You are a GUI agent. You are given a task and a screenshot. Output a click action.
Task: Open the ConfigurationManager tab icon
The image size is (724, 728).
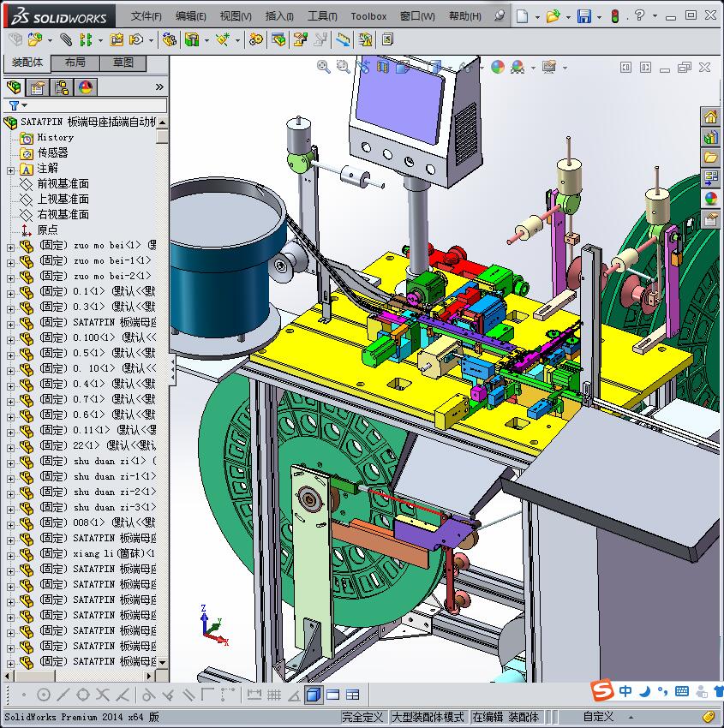62,87
